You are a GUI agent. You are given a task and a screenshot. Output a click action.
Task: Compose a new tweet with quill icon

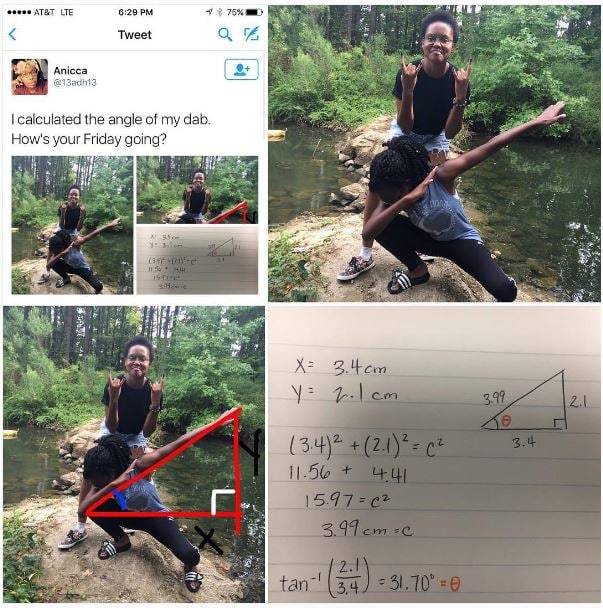point(251,34)
